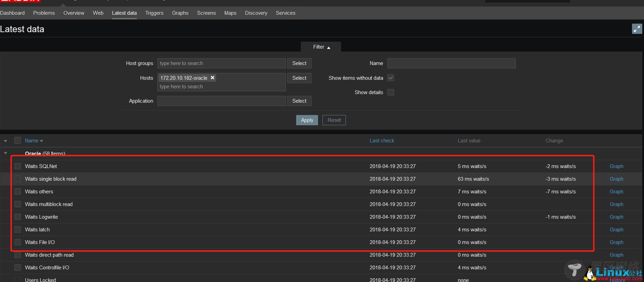
Task: Check the Waits latch checkbox
Action: (x=18, y=230)
